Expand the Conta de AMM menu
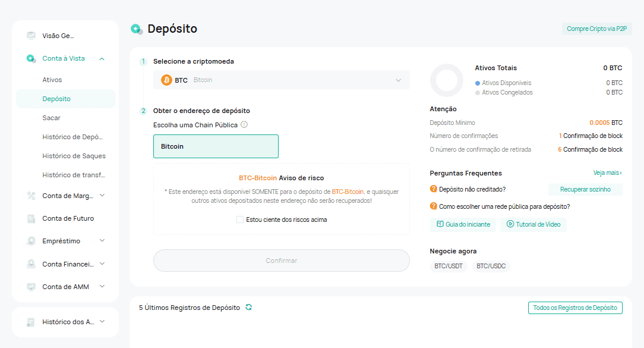The height and width of the screenshot is (348, 644). (102, 286)
